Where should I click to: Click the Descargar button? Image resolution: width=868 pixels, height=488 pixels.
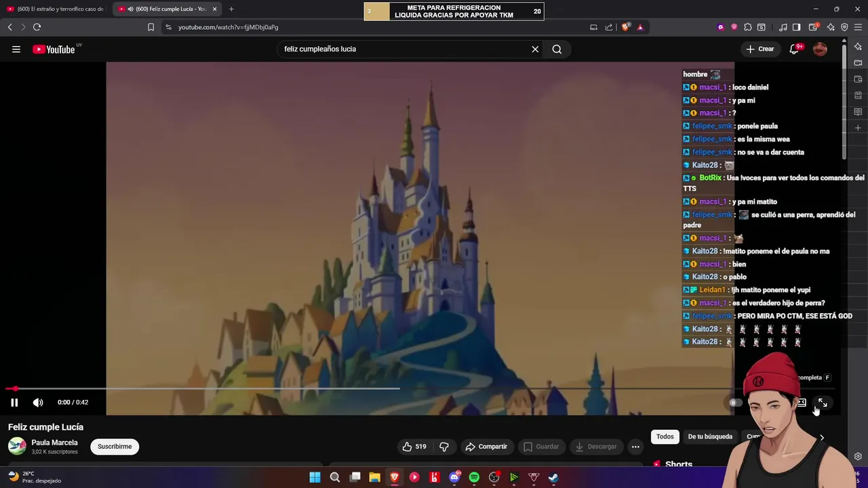[596, 447]
